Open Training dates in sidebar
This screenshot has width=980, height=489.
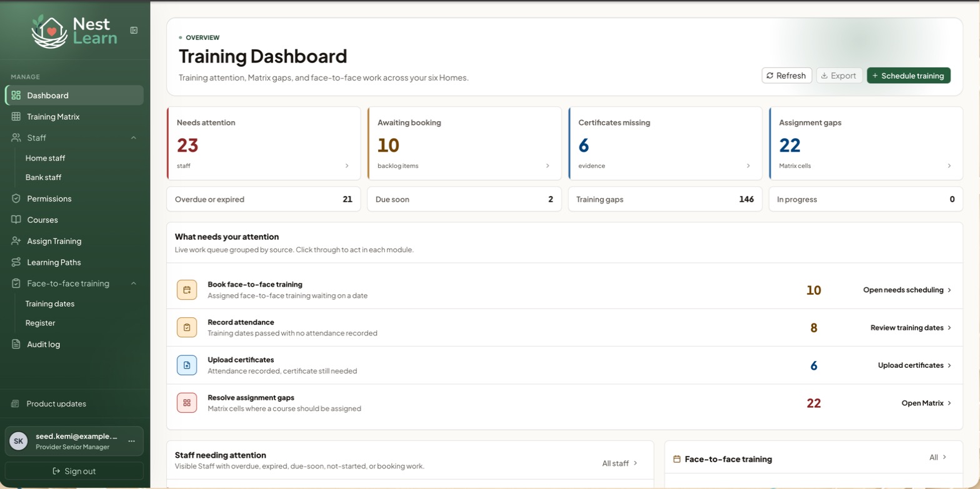[50, 304]
